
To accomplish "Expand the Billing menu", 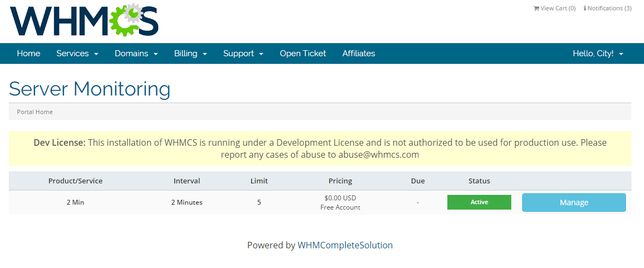I will (191, 53).
